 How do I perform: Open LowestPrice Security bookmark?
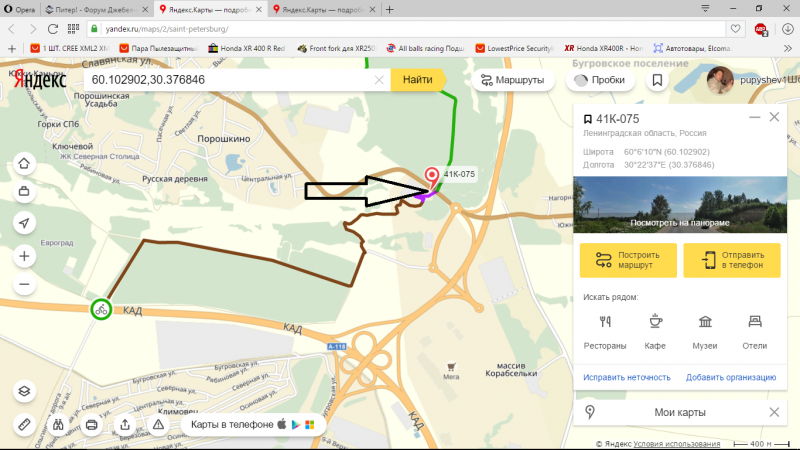click(x=514, y=48)
